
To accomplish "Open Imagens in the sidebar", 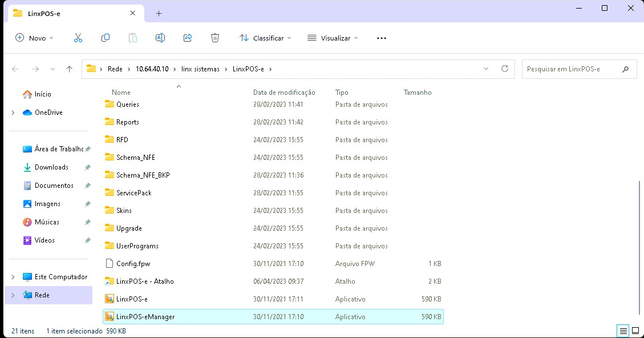I will (x=42, y=203).
